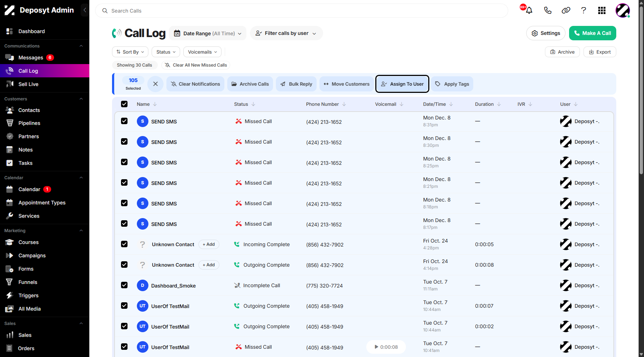Open the notifications bell icon
The image size is (644, 357).
click(529, 10)
